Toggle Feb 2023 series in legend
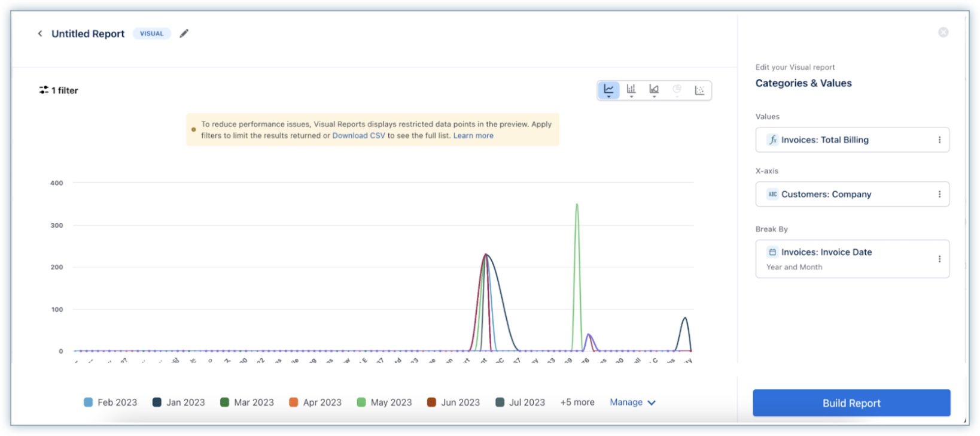 [111, 402]
